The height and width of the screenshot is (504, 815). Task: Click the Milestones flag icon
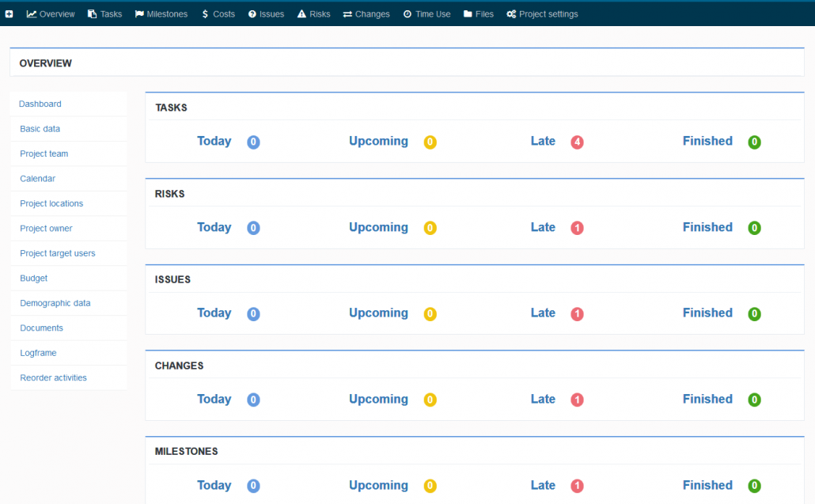pos(139,14)
